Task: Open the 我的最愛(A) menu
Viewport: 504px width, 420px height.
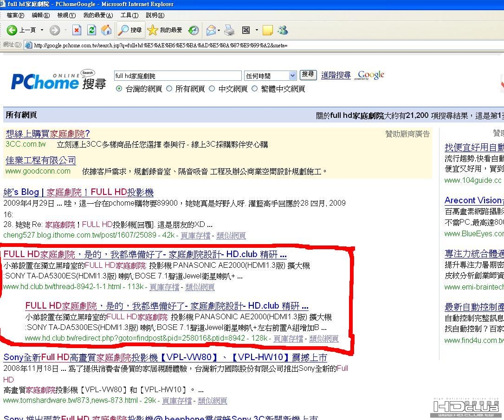Action: [98, 15]
